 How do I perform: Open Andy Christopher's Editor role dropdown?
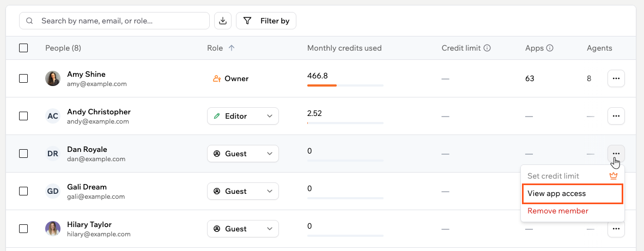(x=243, y=116)
